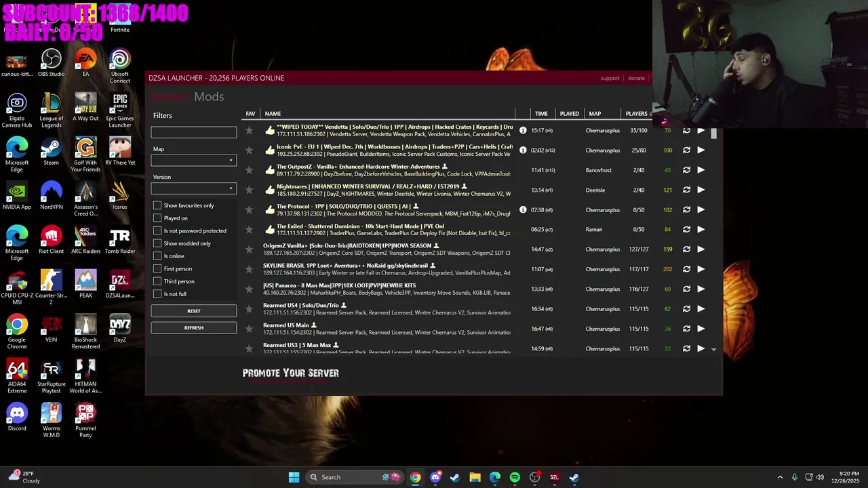
Task: Open ARC Raiders desktop shortcut
Action: coord(85,239)
